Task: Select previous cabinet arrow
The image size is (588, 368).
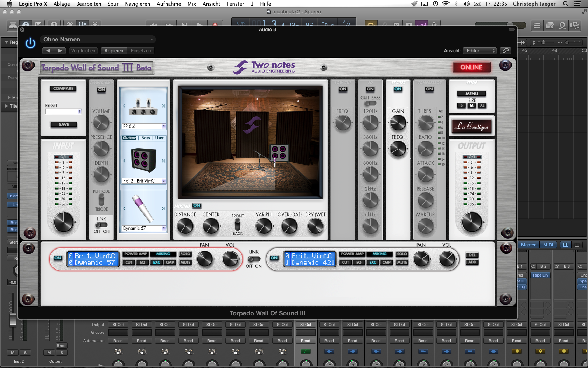Action: 123,161
